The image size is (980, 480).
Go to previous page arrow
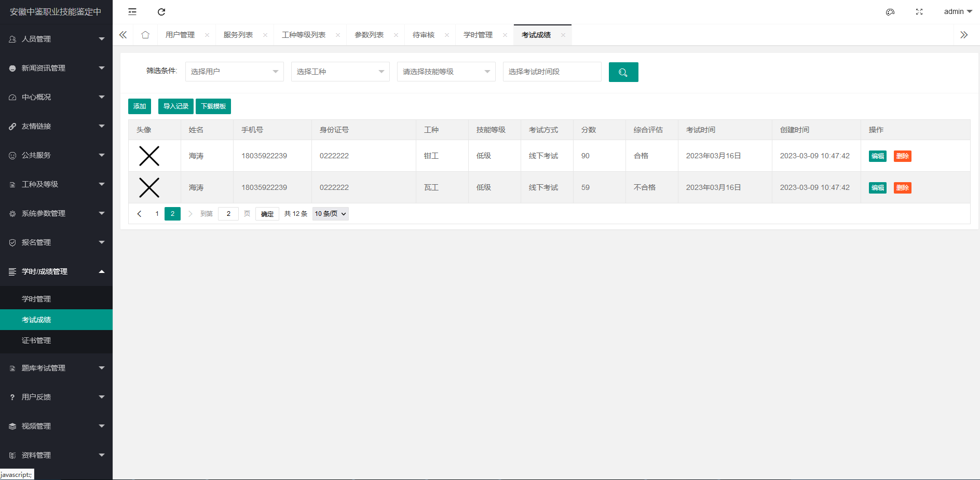[139, 214]
